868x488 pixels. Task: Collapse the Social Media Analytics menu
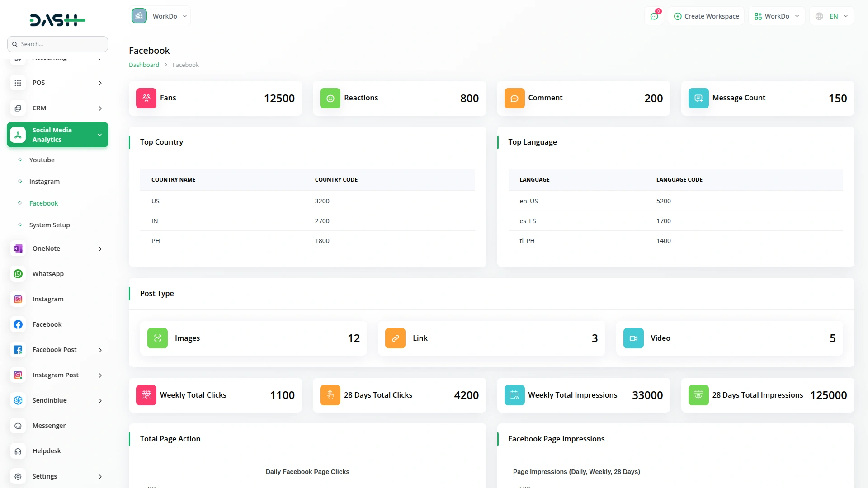point(100,134)
